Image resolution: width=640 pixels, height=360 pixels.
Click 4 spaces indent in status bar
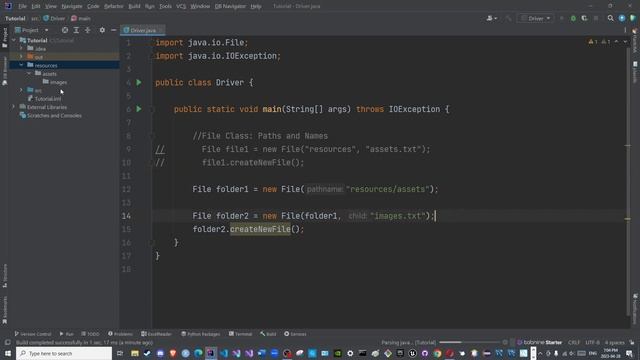(x=614, y=342)
